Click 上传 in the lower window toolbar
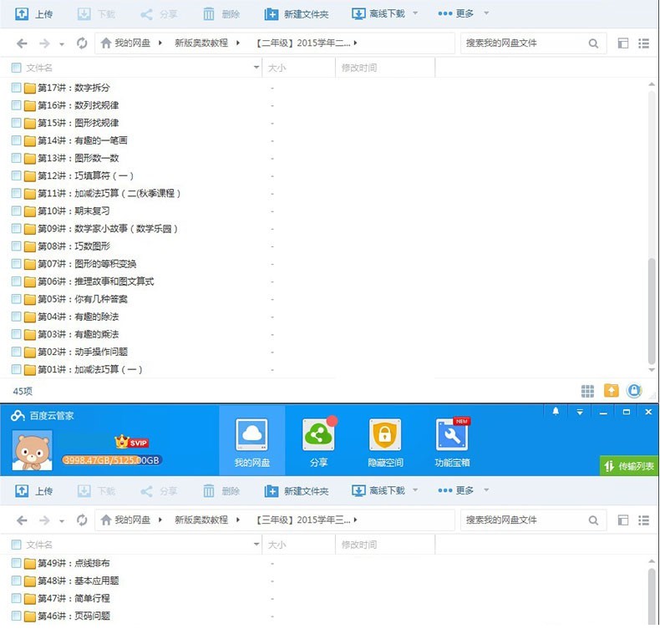Viewport: 660px width, 644px height. pos(34,491)
